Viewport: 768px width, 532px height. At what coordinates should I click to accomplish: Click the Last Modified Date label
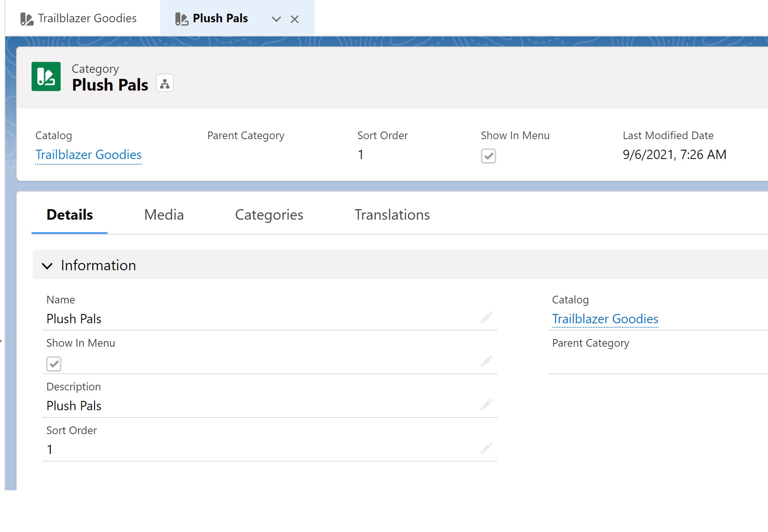click(x=668, y=136)
